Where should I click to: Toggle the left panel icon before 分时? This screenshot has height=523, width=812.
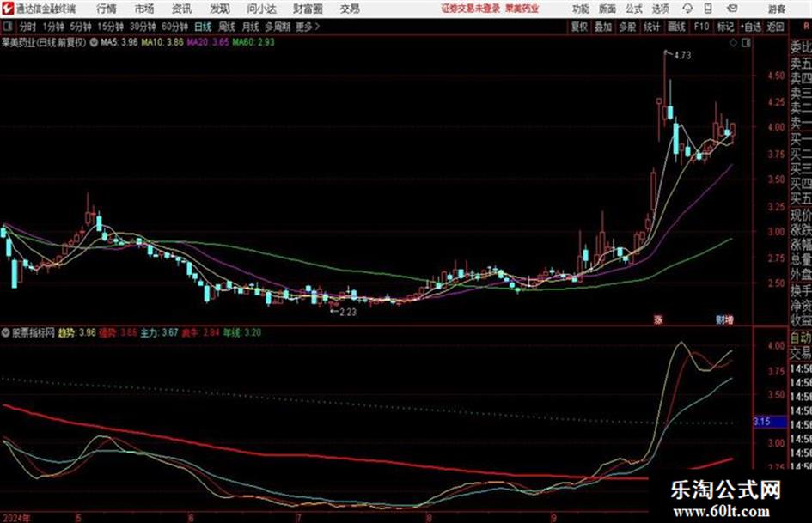pyautogui.click(x=7, y=27)
